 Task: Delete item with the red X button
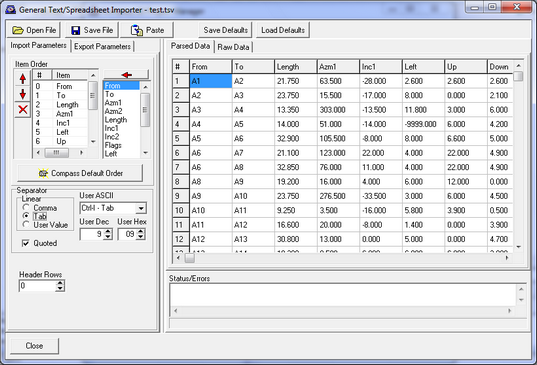coord(23,109)
